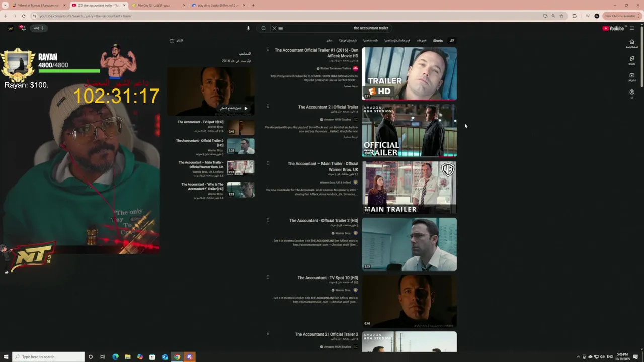Image resolution: width=644 pixels, height=362 pixels.
Task: Open the notifications bell icon
Action: pos(22,28)
